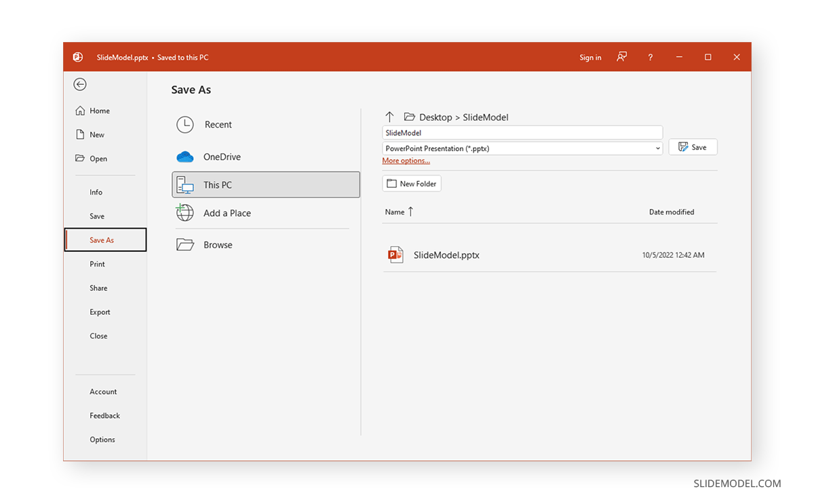Screen dimensions: 814x504
Task: Create a New Folder
Action: 411,183
